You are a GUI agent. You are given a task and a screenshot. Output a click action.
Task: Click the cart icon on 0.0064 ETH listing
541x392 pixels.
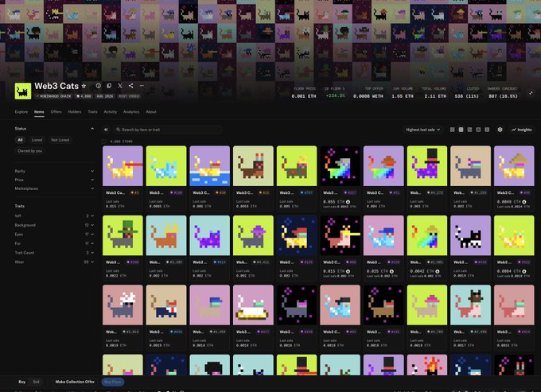tap(524, 271)
